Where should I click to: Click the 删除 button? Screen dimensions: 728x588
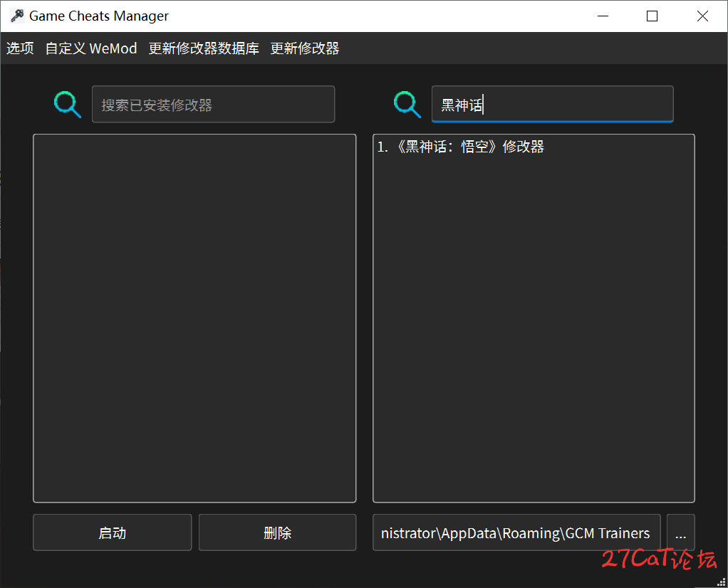(x=278, y=532)
